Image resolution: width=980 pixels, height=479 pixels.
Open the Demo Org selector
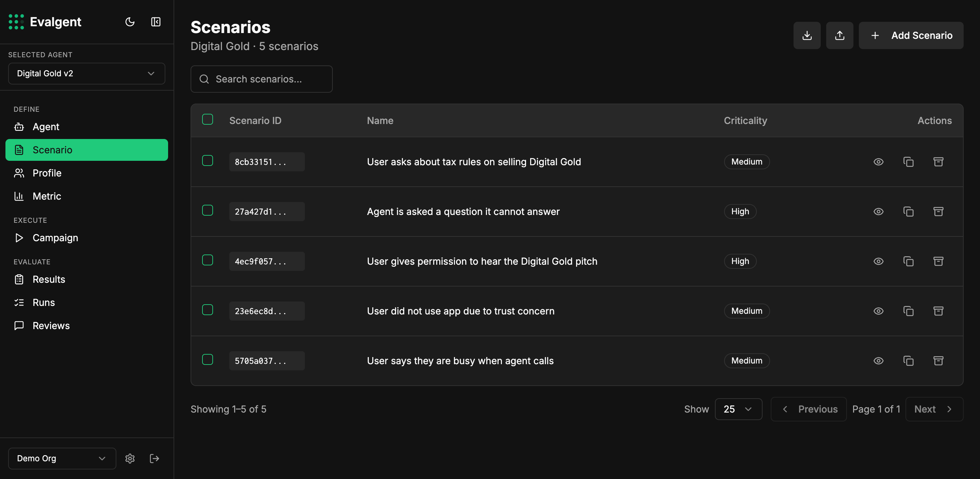click(x=62, y=459)
